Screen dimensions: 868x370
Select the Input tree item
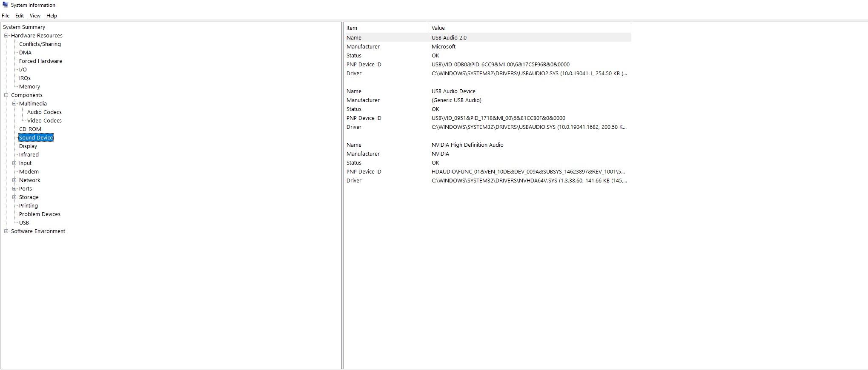(25, 163)
